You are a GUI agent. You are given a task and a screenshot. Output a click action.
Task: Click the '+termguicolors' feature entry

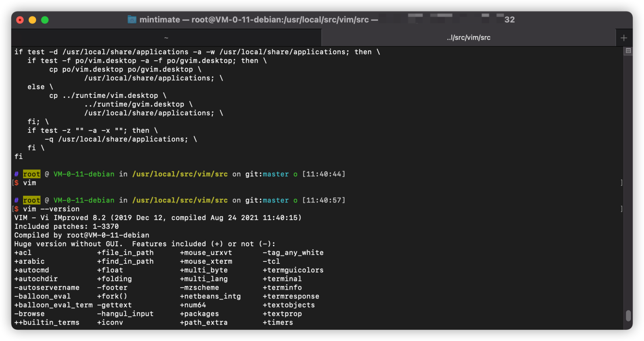(293, 270)
